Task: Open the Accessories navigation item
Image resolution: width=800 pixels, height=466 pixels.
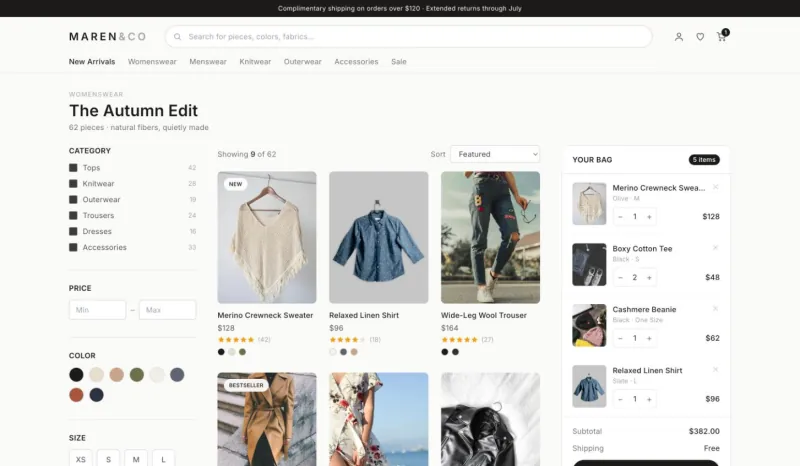Action: (x=356, y=62)
